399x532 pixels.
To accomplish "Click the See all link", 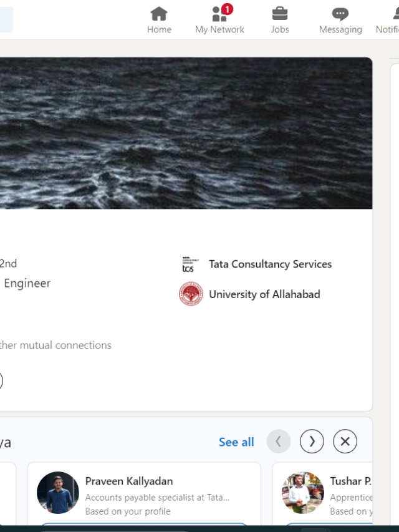I will [236, 442].
